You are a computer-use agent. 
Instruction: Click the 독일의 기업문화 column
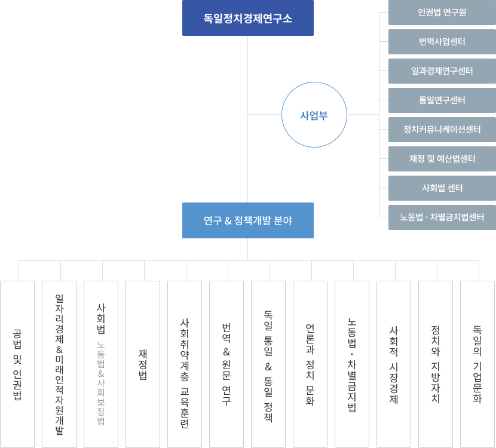pos(477,364)
